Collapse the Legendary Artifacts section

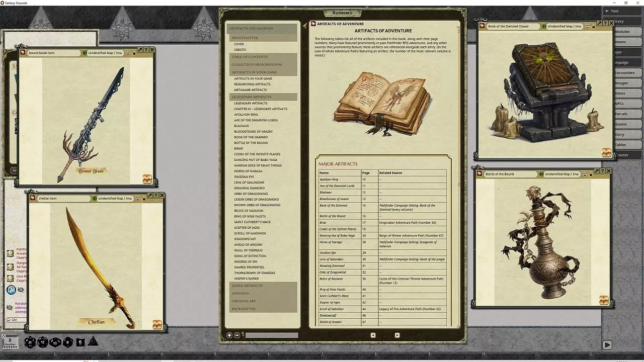263,97
